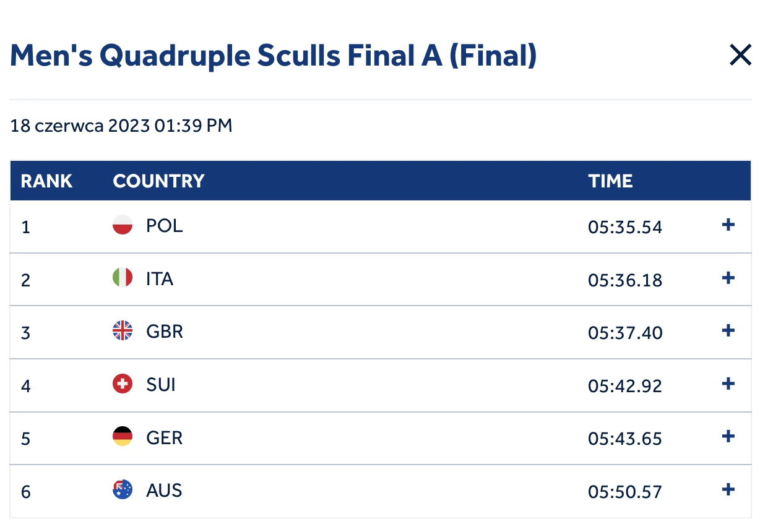Click the Australia flag icon
760x532 pixels.
click(x=123, y=490)
